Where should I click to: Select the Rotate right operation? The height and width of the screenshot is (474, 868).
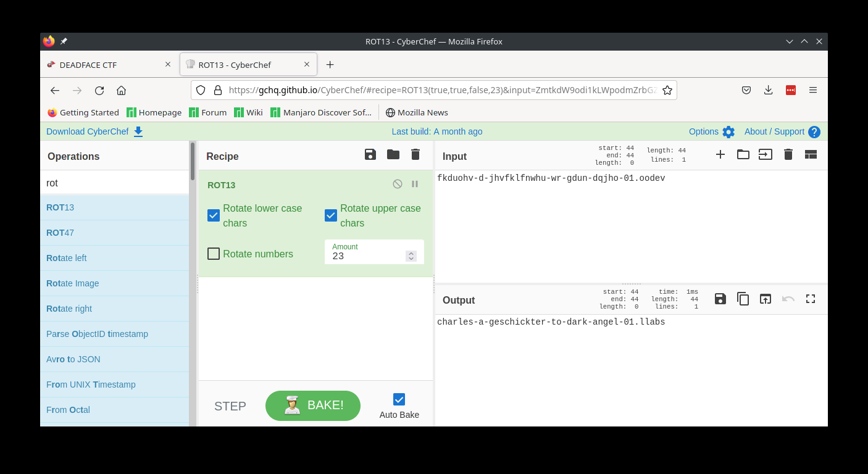click(115, 309)
